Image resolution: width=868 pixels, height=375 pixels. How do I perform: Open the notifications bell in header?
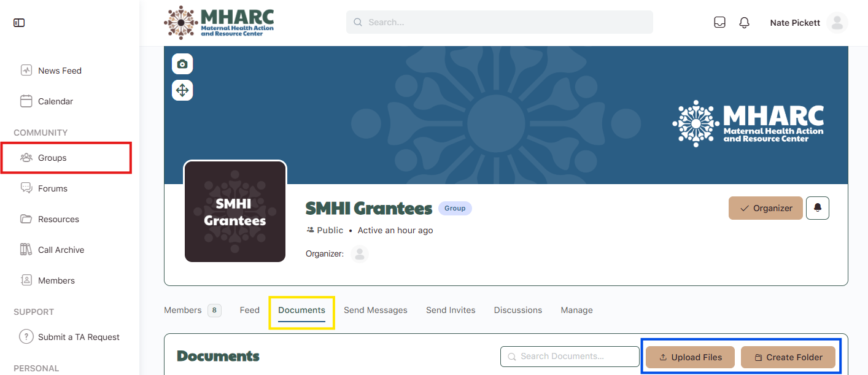coord(744,23)
